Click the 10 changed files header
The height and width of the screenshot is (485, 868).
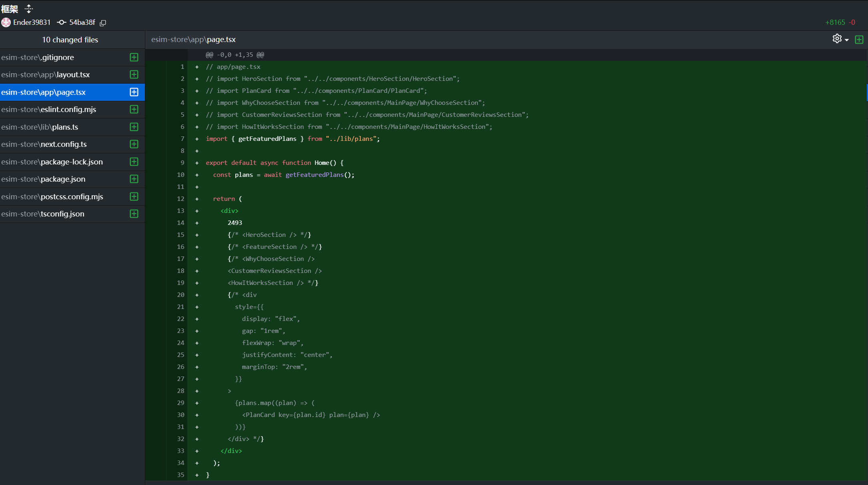point(70,40)
